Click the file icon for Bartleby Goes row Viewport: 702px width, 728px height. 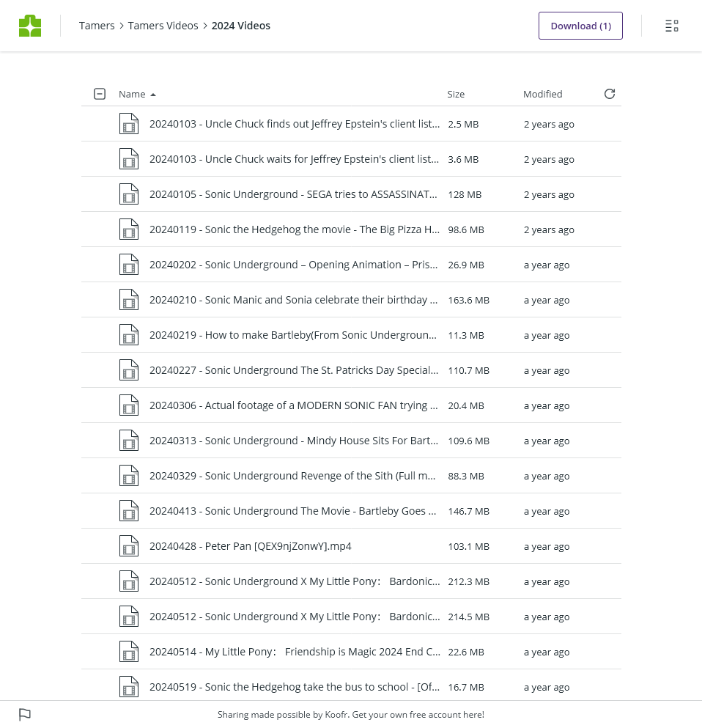(129, 511)
